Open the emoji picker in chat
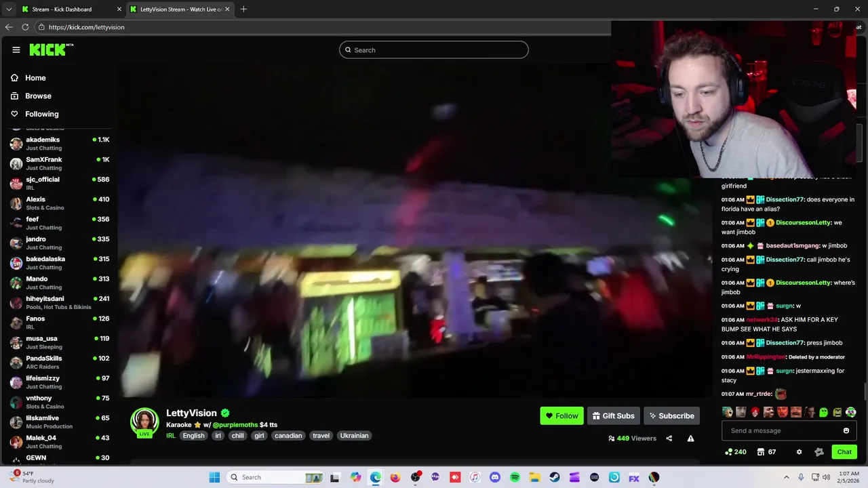 (x=846, y=430)
